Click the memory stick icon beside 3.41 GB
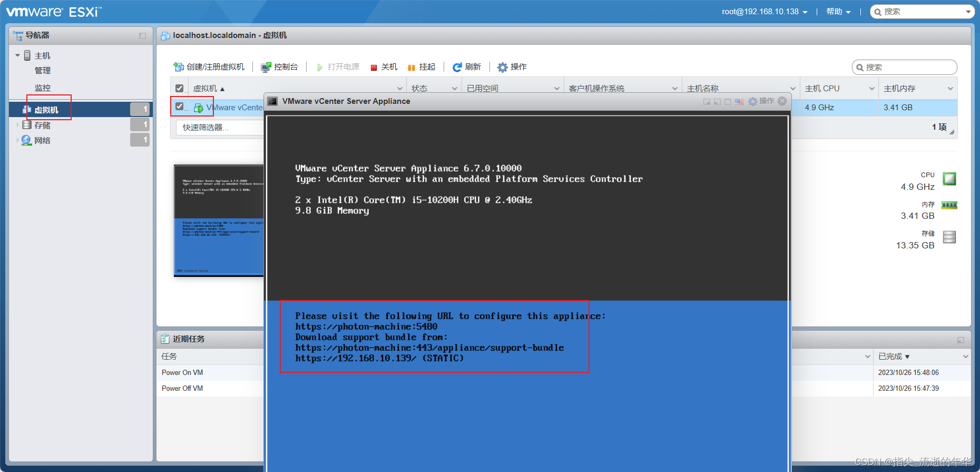This screenshot has width=980, height=472. click(949, 205)
